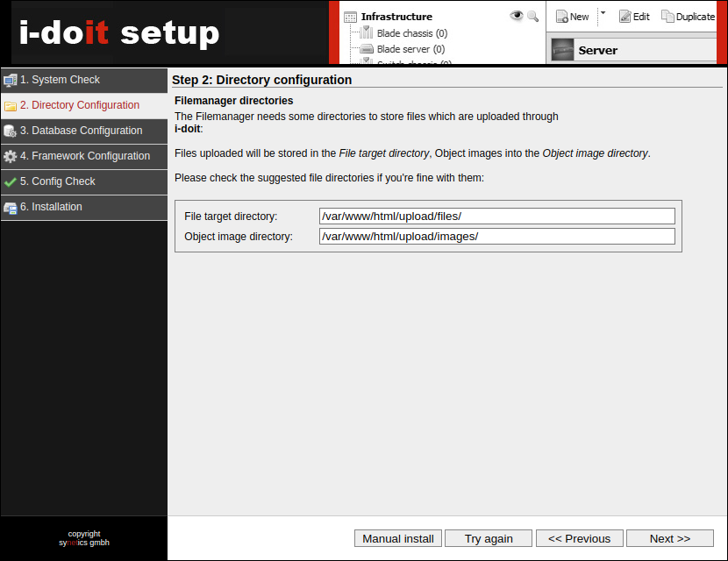728x561 pixels.
Task: Open step 5. Config Check
Action: click(x=84, y=182)
